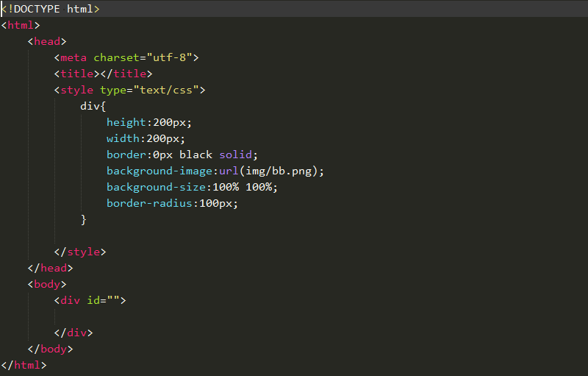The image size is (588, 376).
Task: Click the opening head tag
Action: [x=47, y=41]
